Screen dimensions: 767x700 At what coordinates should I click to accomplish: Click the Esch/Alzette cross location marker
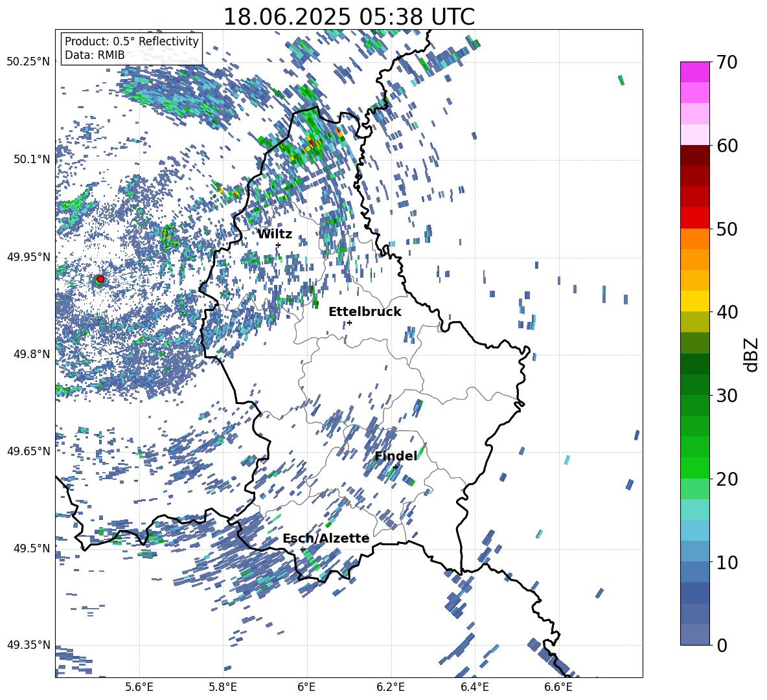click(303, 549)
